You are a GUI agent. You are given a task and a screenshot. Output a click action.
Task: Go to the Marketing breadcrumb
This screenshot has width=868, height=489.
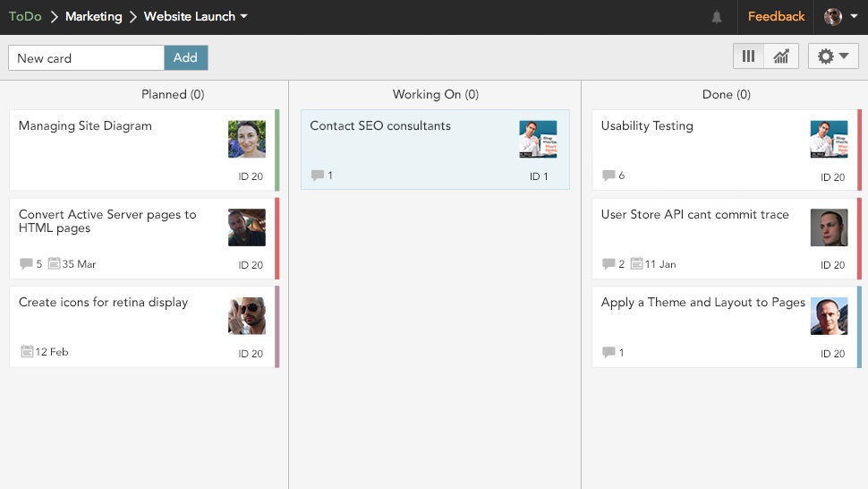click(93, 17)
